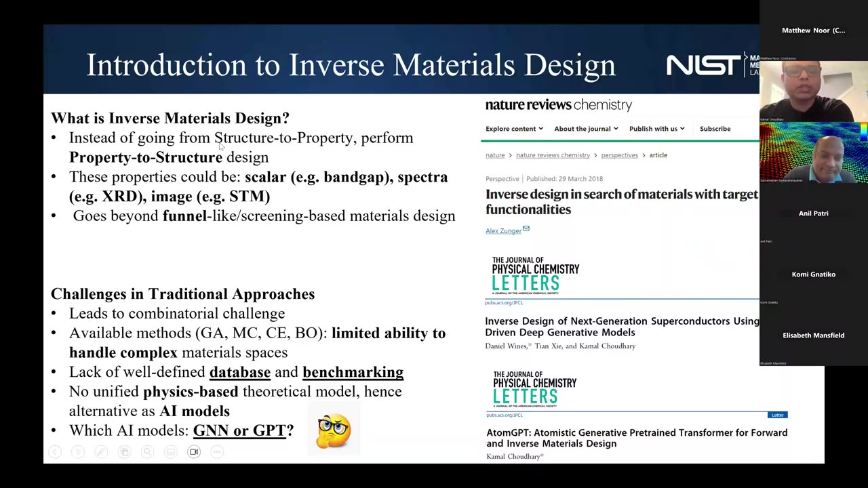Select Kamal Choudhary video thumbnail with glasses
The width and height of the screenshot is (868, 488).
[813, 91]
